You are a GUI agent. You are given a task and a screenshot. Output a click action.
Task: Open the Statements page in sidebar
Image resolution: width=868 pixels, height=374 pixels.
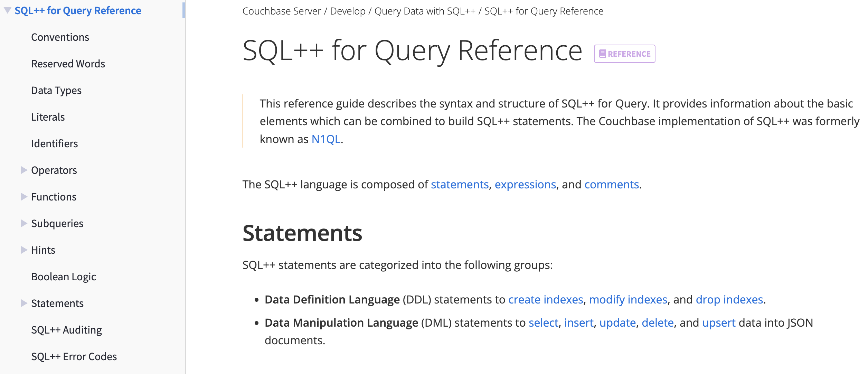pos(57,303)
